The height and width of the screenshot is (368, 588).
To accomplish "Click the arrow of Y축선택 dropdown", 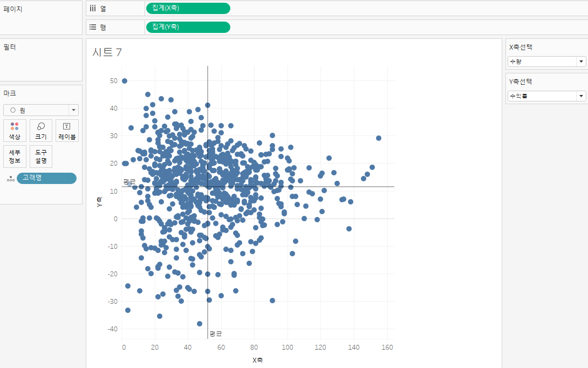I will coord(581,96).
